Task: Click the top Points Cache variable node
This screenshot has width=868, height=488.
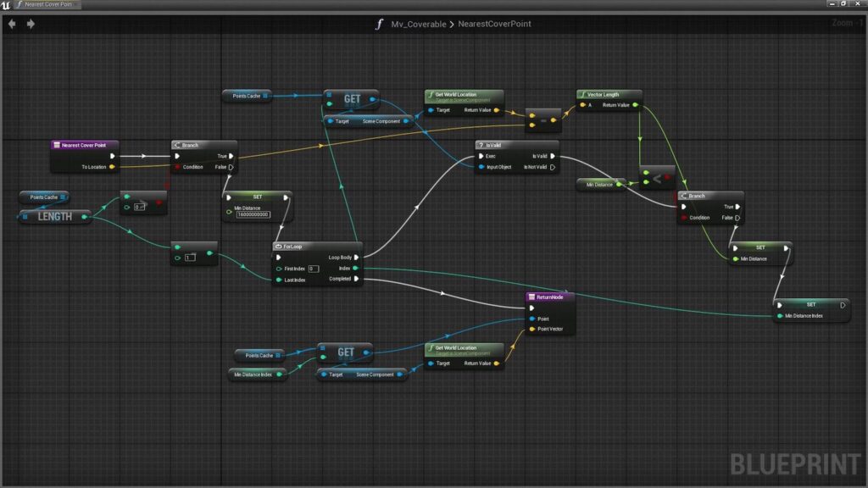Action: pos(247,96)
